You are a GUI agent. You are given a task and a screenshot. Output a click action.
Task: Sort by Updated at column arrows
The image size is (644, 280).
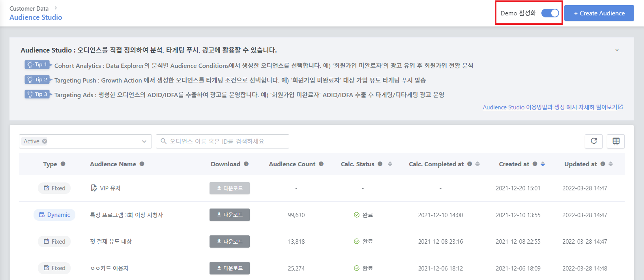pos(610,164)
